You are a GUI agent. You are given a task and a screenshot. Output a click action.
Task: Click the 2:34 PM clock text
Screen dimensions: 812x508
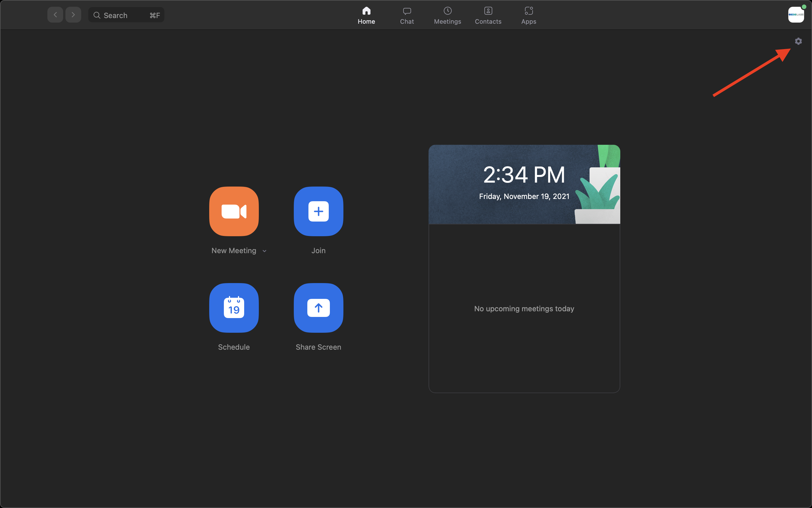[524, 175]
